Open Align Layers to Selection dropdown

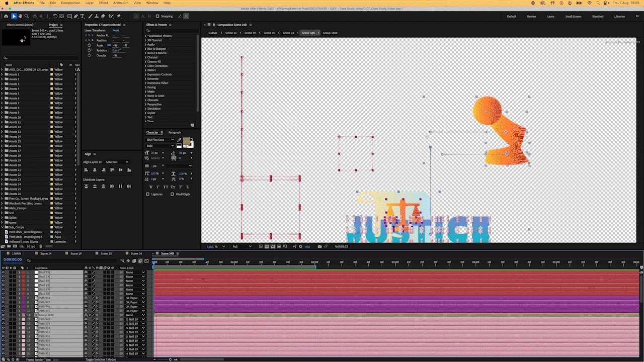[117, 162]
